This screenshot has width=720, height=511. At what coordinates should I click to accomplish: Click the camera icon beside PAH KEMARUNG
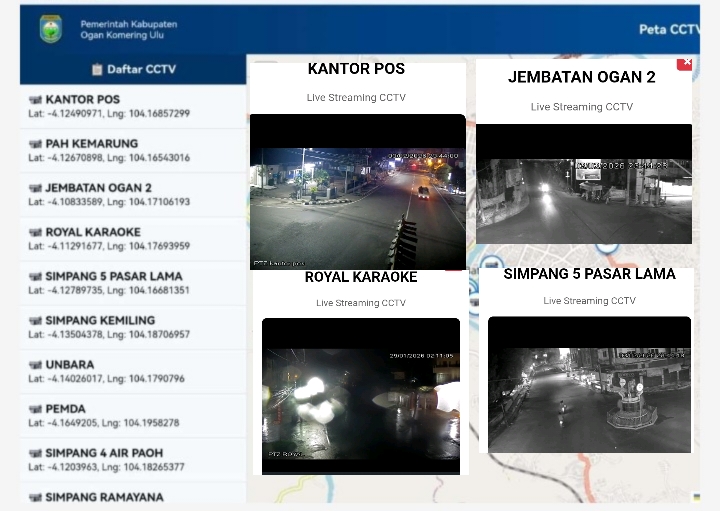36,144
